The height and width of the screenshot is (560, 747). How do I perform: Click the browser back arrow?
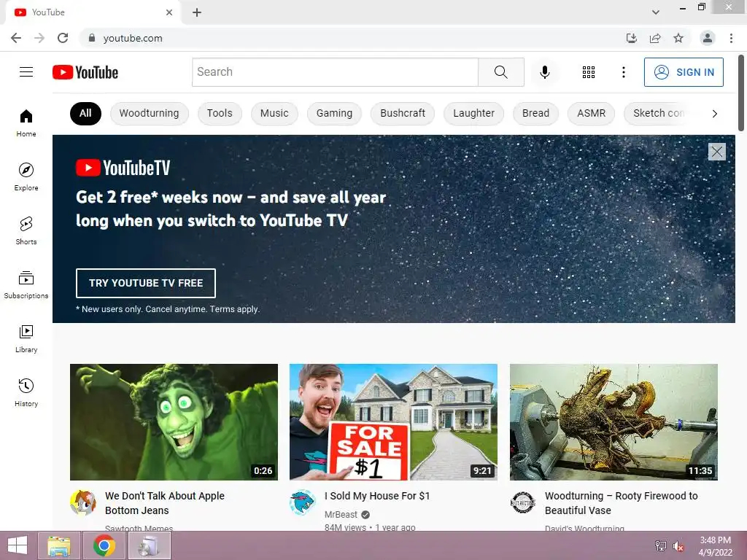click(x=16, y=38)
